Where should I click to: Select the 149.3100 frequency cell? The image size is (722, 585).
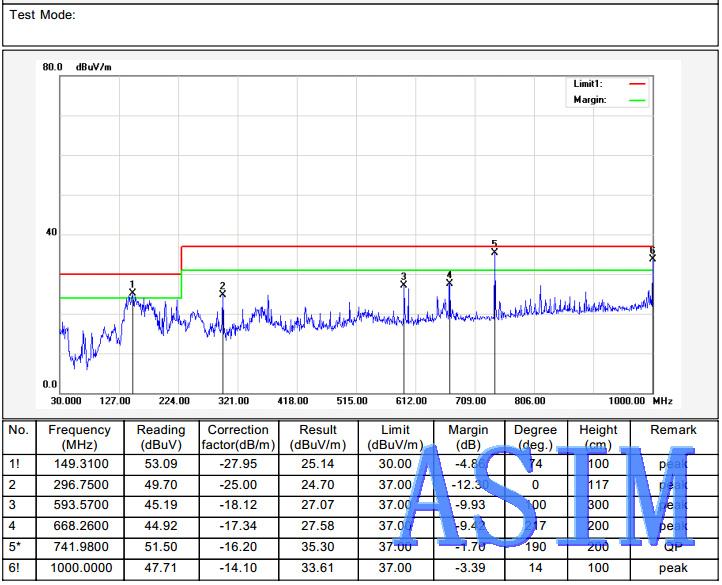(x=81, y=464)
